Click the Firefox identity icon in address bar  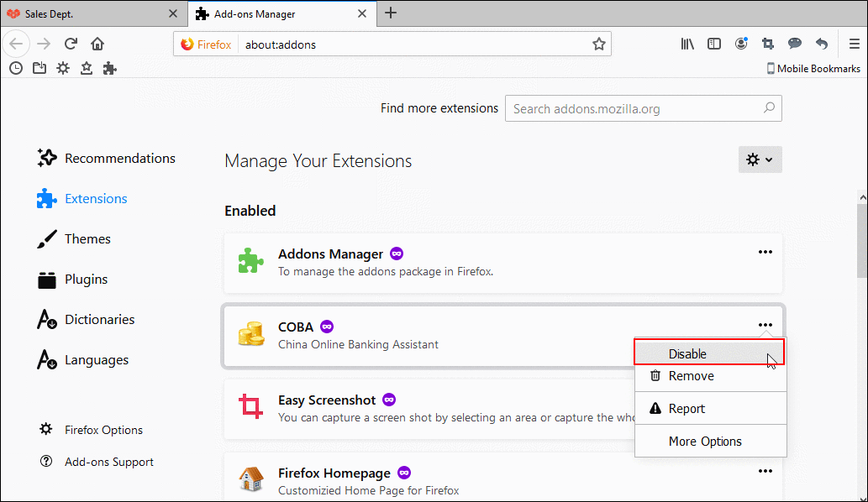207,44
